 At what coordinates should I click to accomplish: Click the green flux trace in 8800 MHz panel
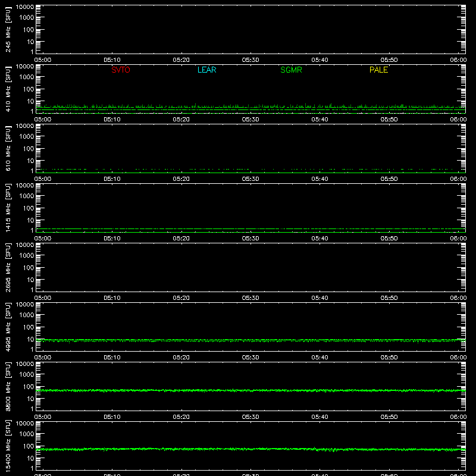[x=250, y=390]
